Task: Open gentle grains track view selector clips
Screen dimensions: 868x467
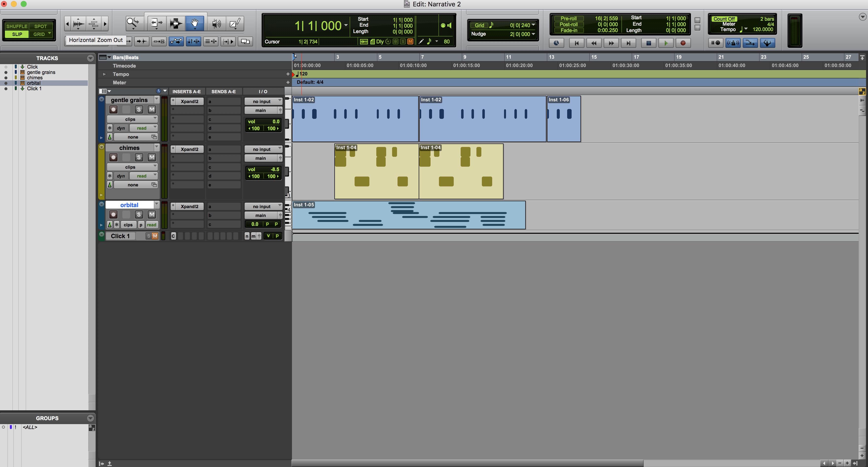Action: 132,119
